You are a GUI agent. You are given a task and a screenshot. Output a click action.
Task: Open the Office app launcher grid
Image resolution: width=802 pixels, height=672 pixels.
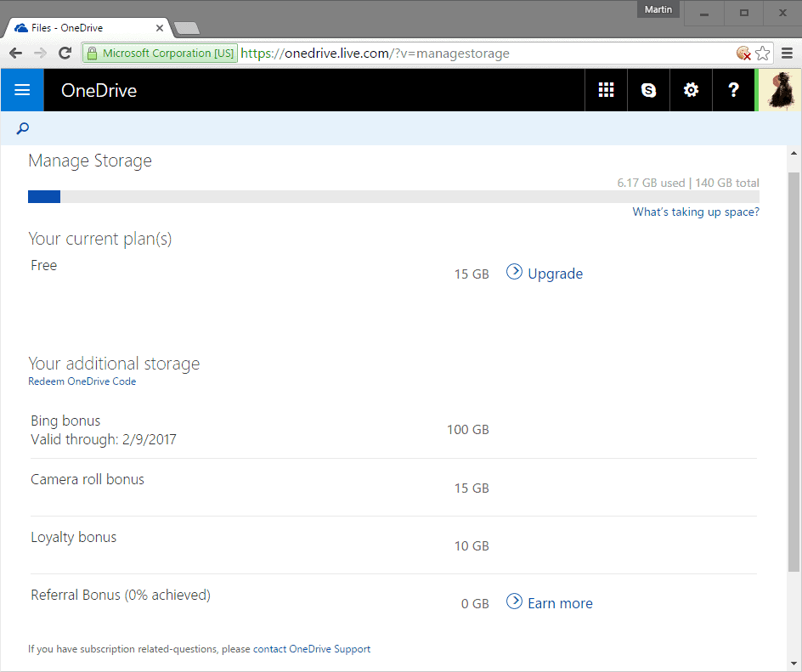point(606,89)
